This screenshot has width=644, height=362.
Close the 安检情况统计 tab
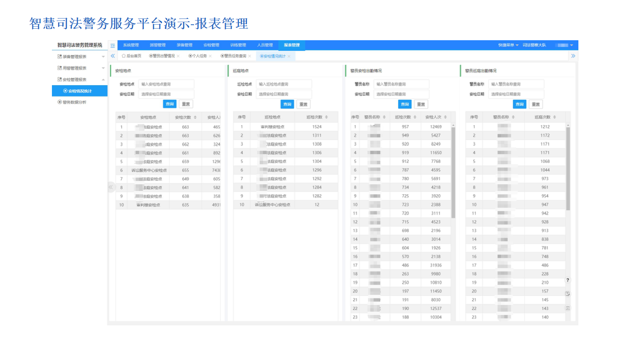tap(289, 56)
